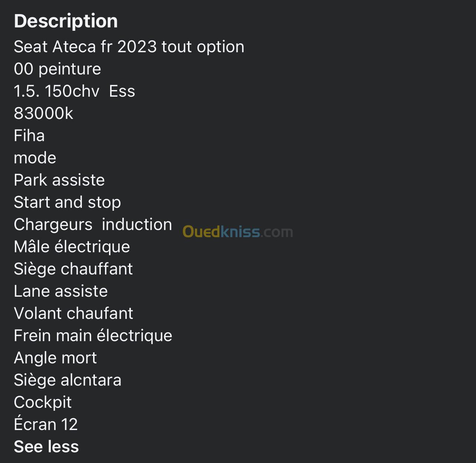
Task: Click the 00 peinture line
Action: click(57, 69)
